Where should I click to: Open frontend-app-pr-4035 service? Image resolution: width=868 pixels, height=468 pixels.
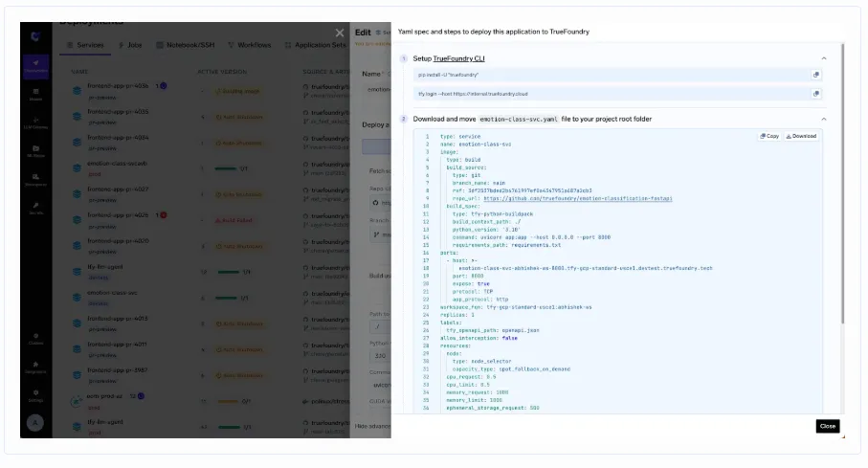pos(118,111)
